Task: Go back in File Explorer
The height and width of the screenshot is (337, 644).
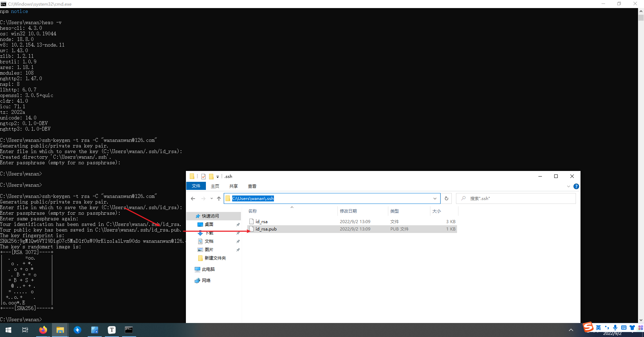Action: point(193,198)
